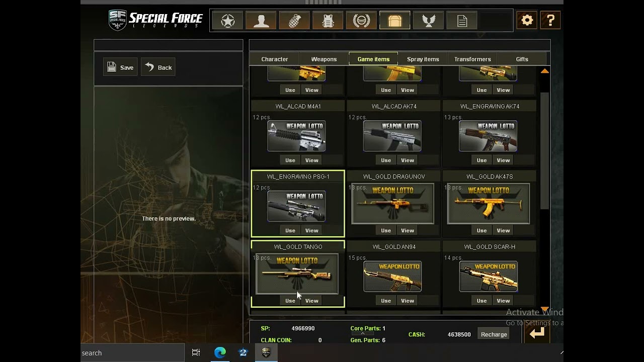The image size is (644, 362).
Task: Use the WL_ALCAD M4A1 item
Action: coord(290,160)
